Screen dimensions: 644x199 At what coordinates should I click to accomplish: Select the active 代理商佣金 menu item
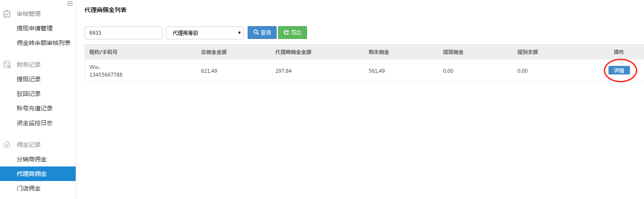tap(38, 174)
